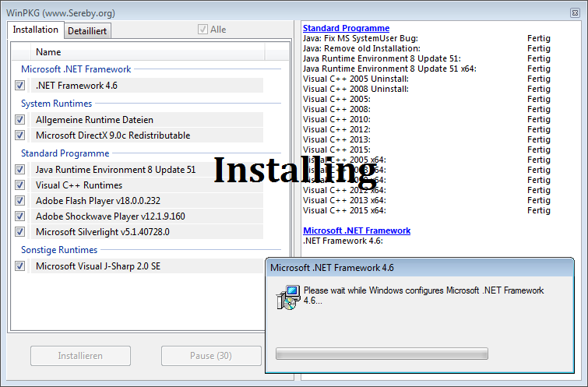This screenshot has height=387, width=588.
Task: Toggle Adobe Shockwave Player v12.1.9.160 checkbox
Action: coord(20,216)
